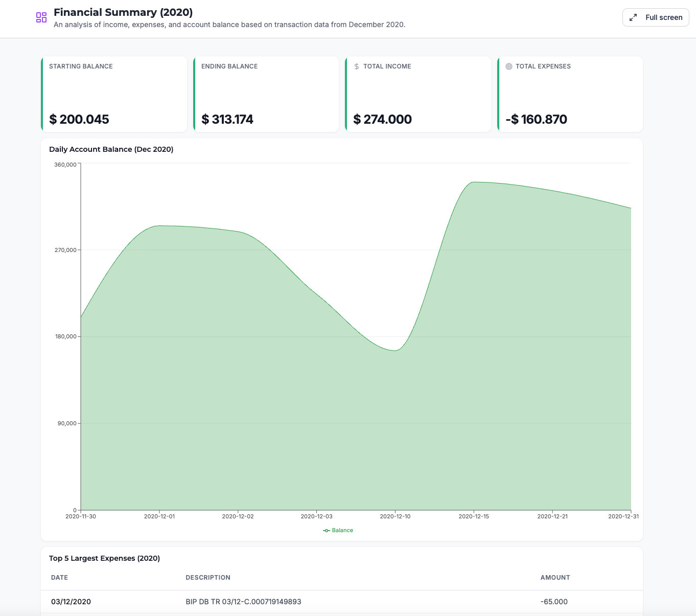The image size is (696, 616).
Task: Click the purple dashboard icon beside the title
Action: (x=41, y=17)
